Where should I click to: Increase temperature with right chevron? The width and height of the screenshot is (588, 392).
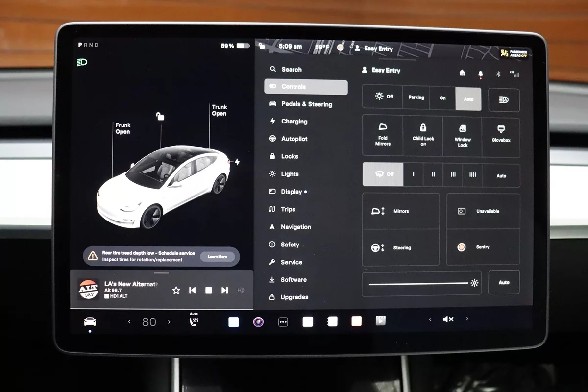click(x=170, y=322)
